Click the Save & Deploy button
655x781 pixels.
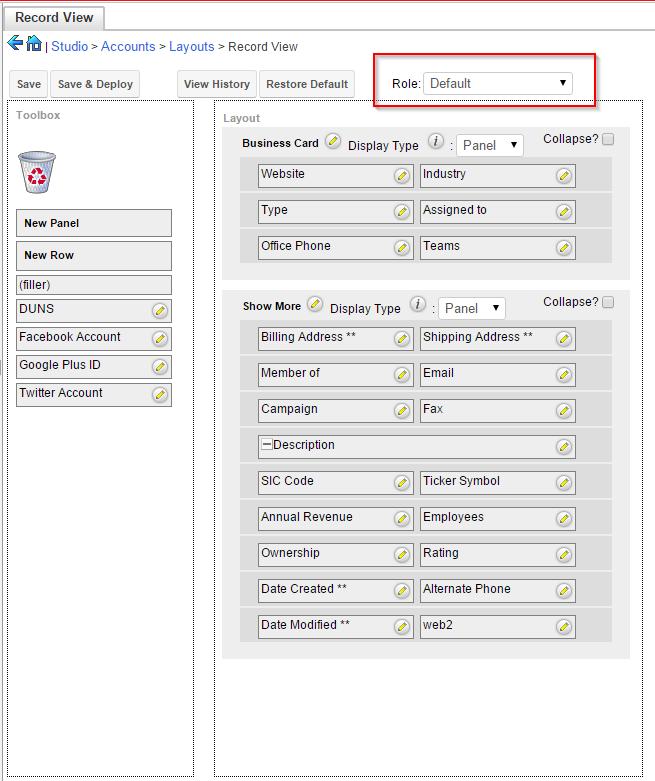(95, 84)
